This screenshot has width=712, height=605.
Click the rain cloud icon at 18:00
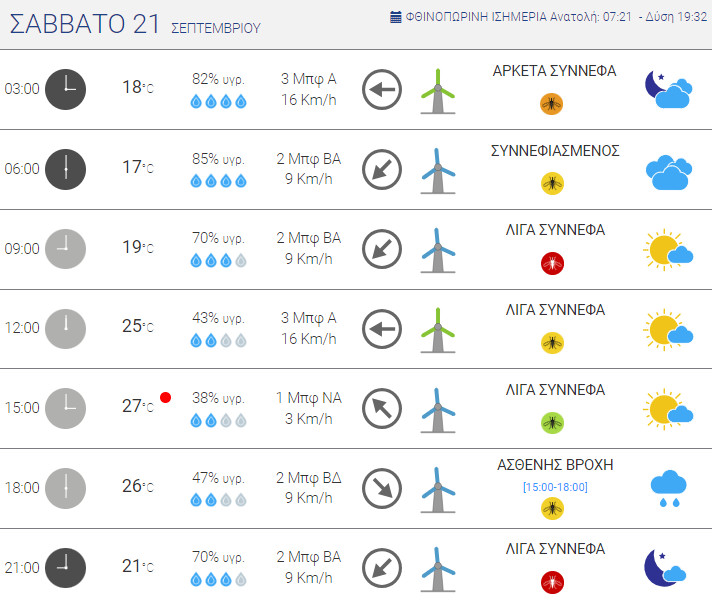point(668,487)
